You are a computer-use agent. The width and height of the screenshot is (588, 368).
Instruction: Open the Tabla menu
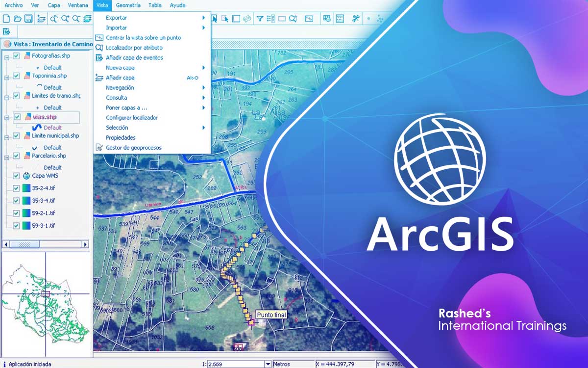click(x=155, y=5)
